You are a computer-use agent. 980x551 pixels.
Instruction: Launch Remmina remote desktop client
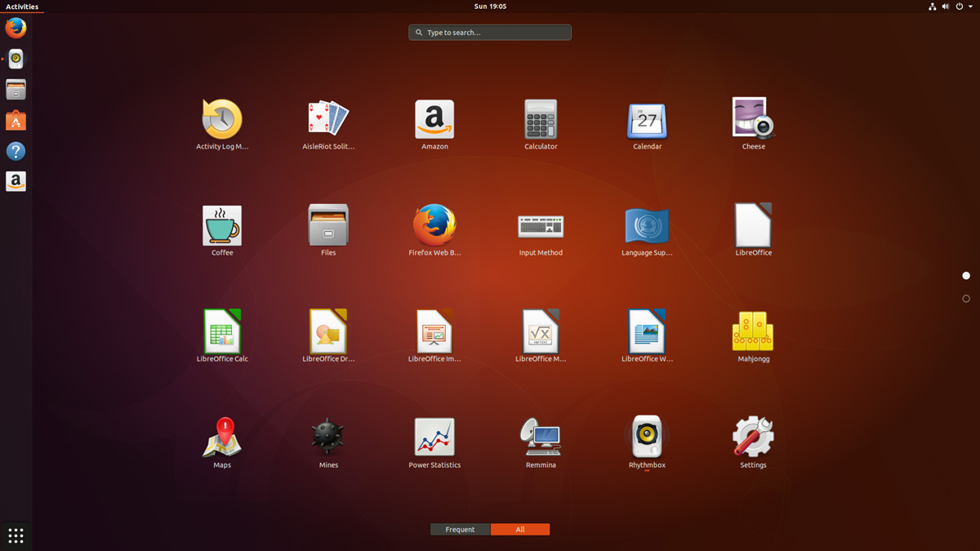[541, 442]
